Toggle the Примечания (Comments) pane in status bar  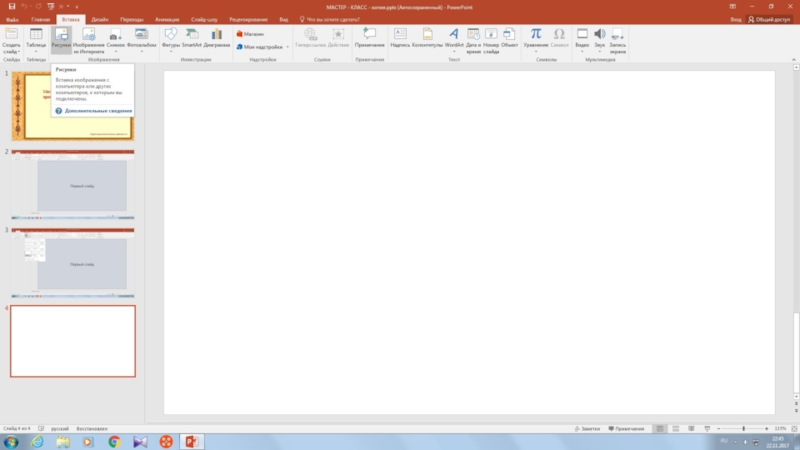(626, 428)
